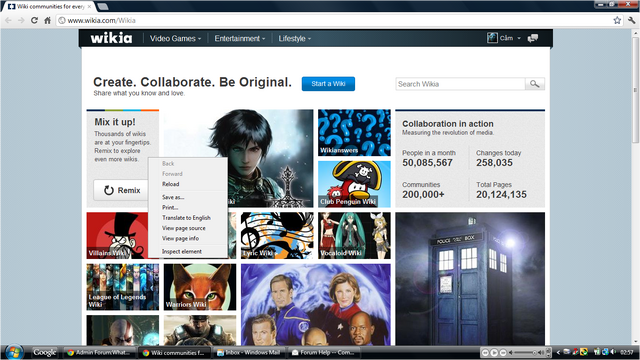This screenshot has width=640, height=360.
Task: Click the taskbar clock showing 02:57
Action: (627, 352)
